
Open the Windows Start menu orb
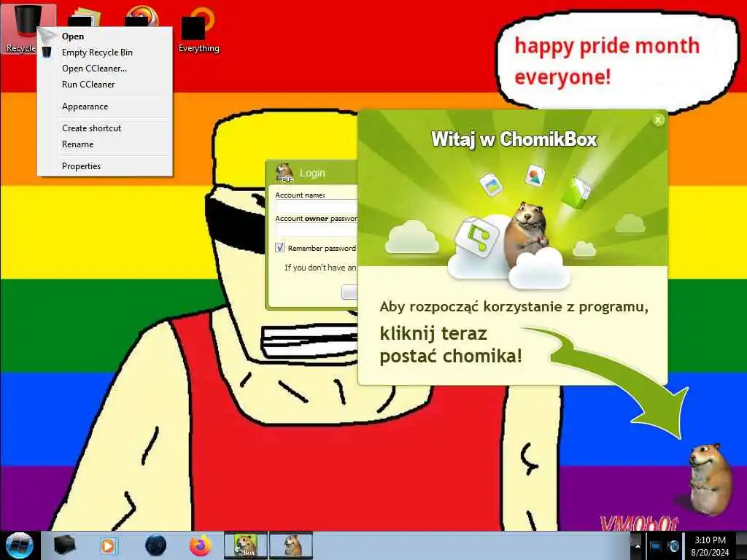click(x=19, y=545)
